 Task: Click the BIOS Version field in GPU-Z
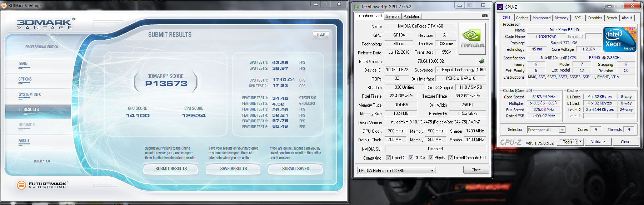click(x=430, y=61)
